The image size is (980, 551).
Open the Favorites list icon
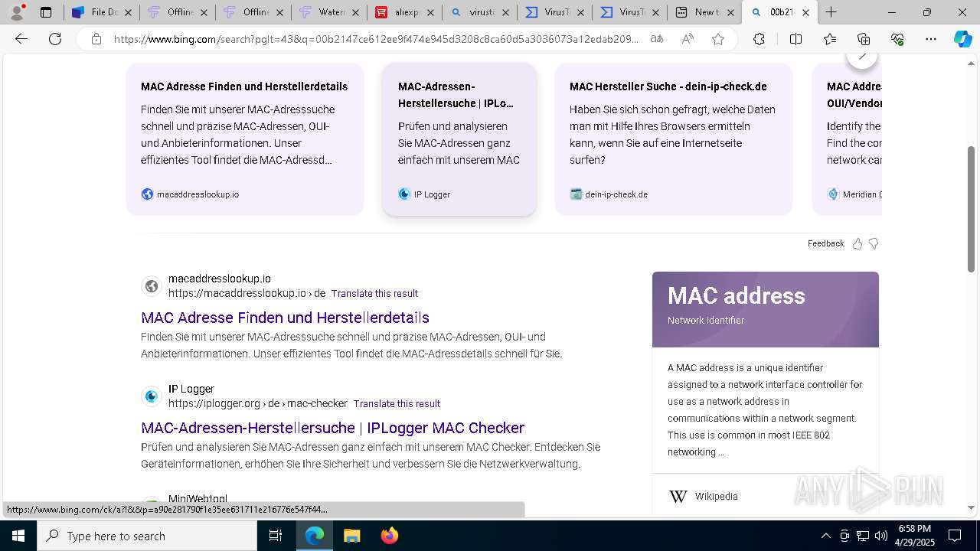pos(830,39)
